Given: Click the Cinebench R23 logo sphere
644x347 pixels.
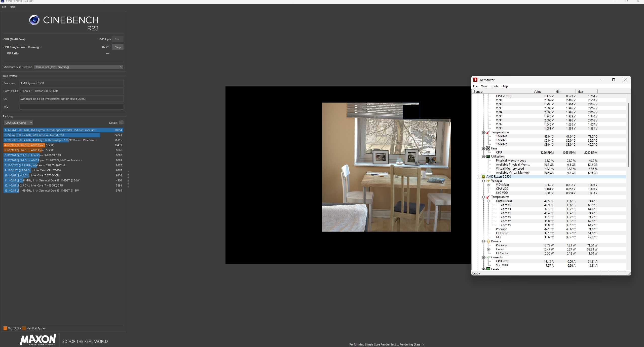Looking at the screenshot, I should (34, 20).
